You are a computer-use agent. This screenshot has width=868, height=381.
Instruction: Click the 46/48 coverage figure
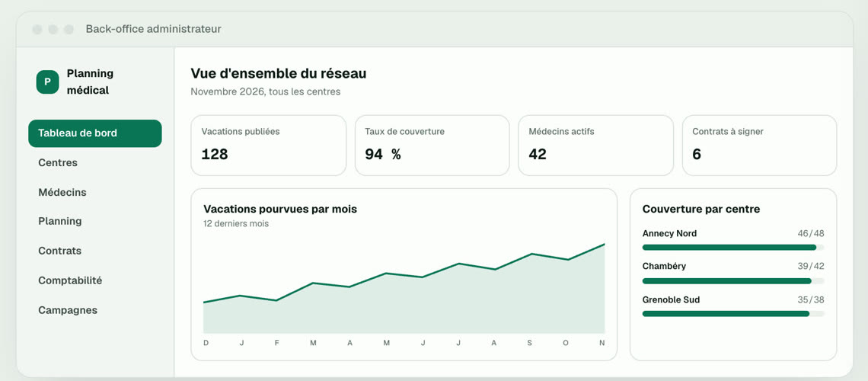click(810, 233)
